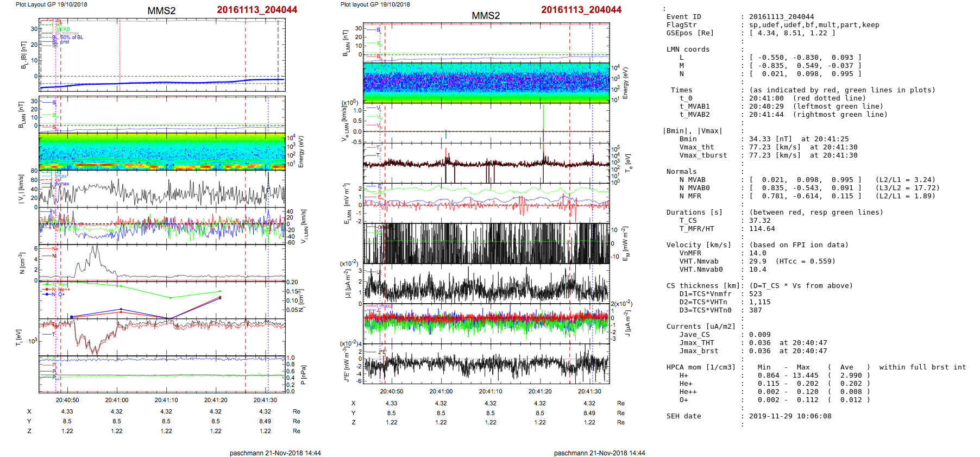Image resolution: width=980 pixels, height=457 pixels.
Task: Click the 20:40:50 time tick under right plot
Action: (391, 391)
